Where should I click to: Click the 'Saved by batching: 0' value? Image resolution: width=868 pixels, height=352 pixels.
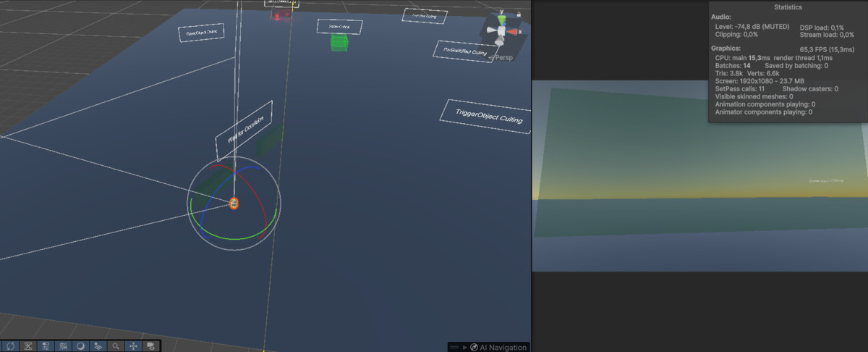[796, 65]
